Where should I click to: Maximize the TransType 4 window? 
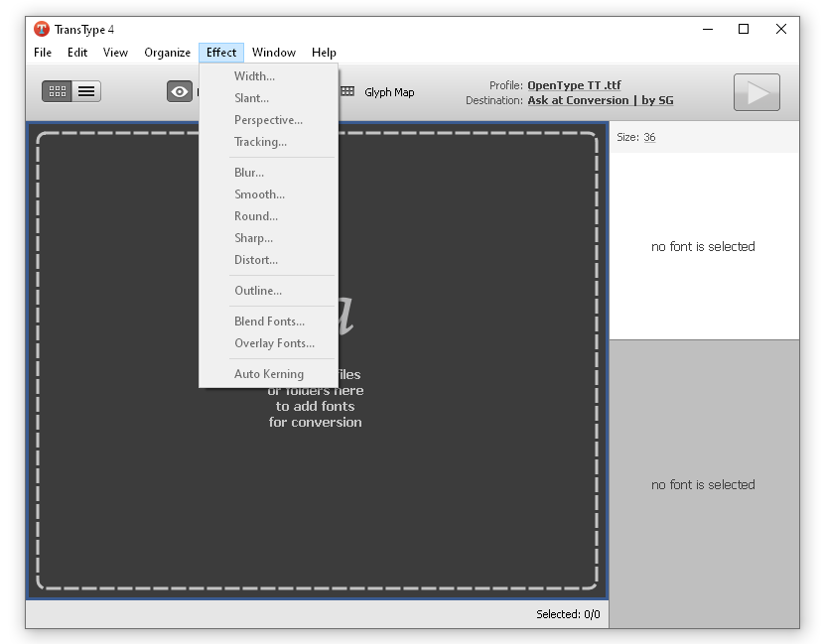point(744,30)
